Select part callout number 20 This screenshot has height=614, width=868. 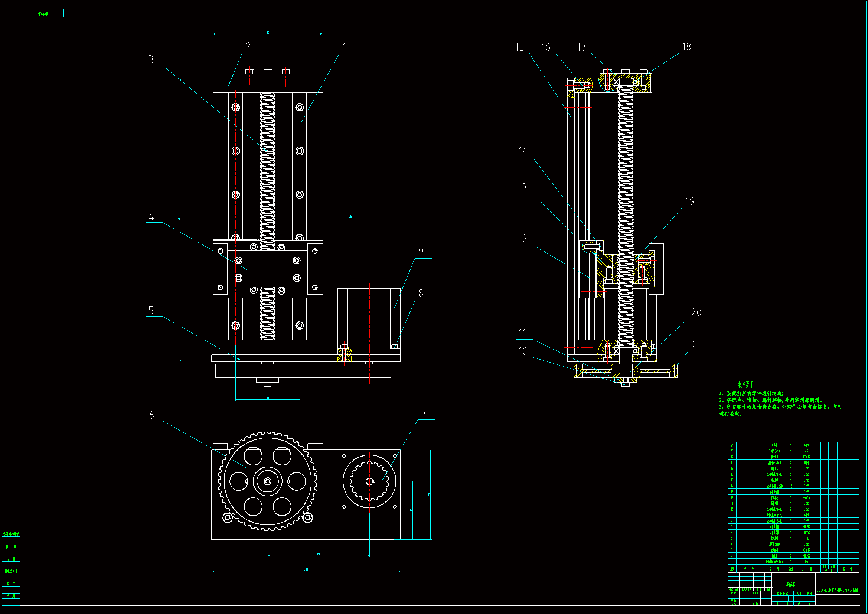click(696, 312)
